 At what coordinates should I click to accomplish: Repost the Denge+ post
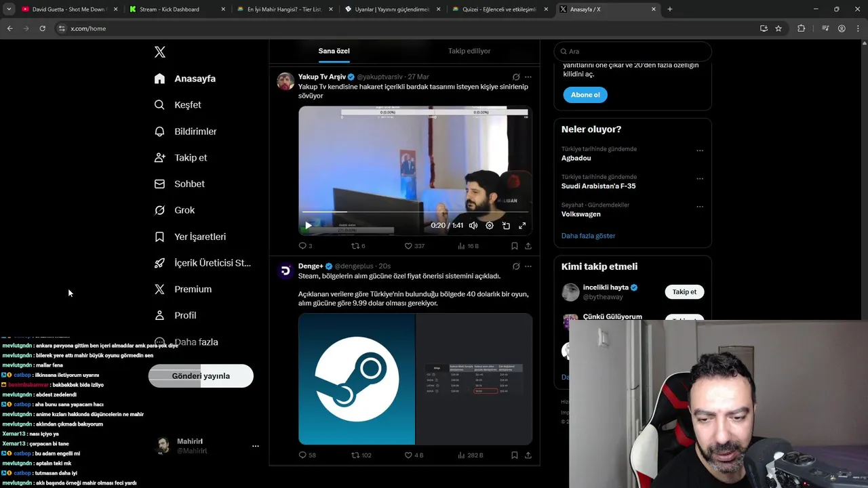361,455
